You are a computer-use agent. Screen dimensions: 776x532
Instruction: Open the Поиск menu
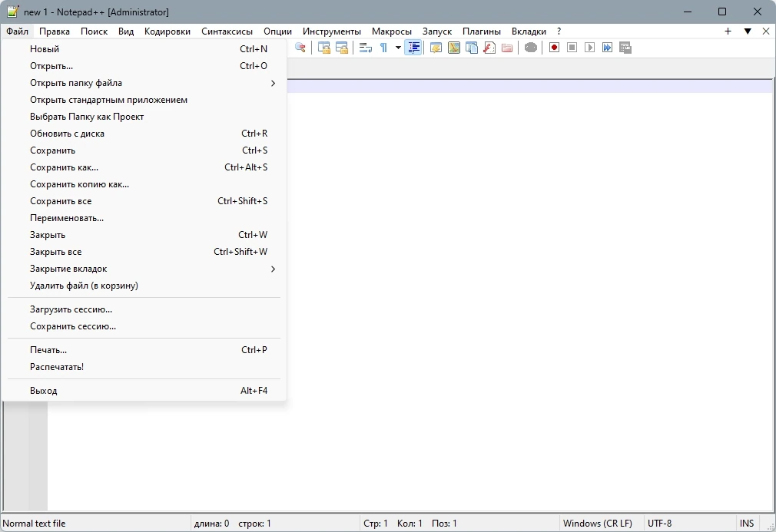coord(94,31)
